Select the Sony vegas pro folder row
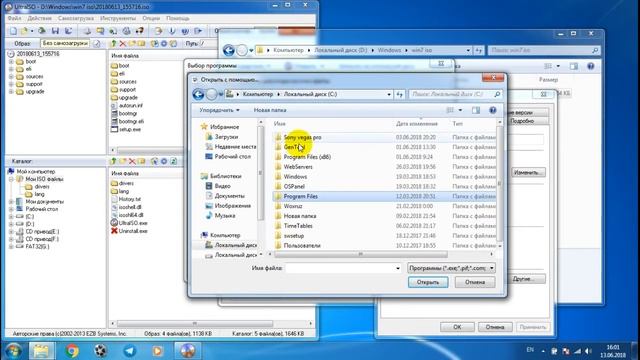The width and height of the screenshot is (640, 360). (384, 137)
